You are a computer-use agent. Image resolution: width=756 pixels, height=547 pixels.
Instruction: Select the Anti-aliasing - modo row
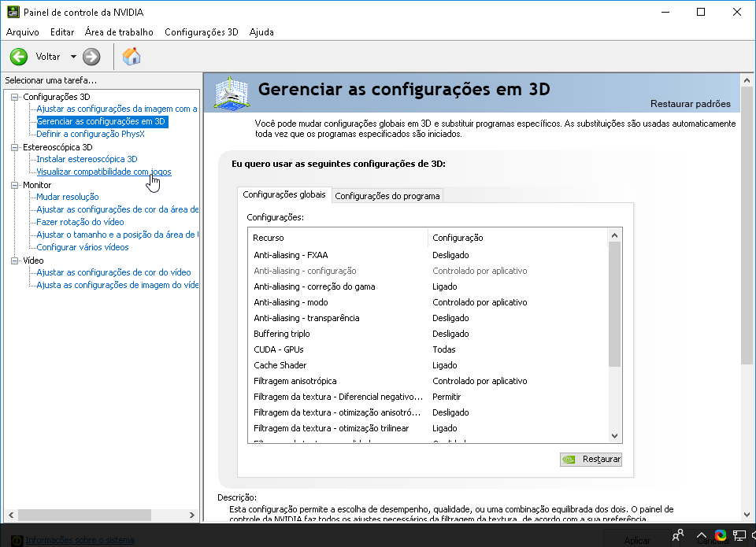428,302
